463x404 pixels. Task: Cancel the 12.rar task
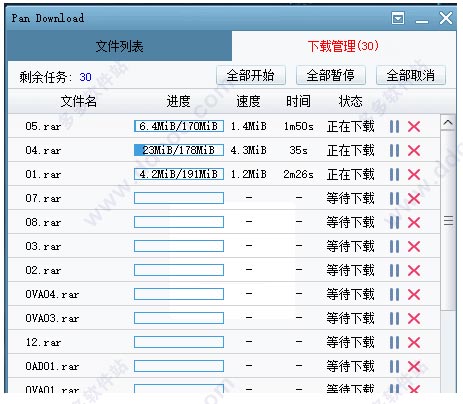click(414, 343)
